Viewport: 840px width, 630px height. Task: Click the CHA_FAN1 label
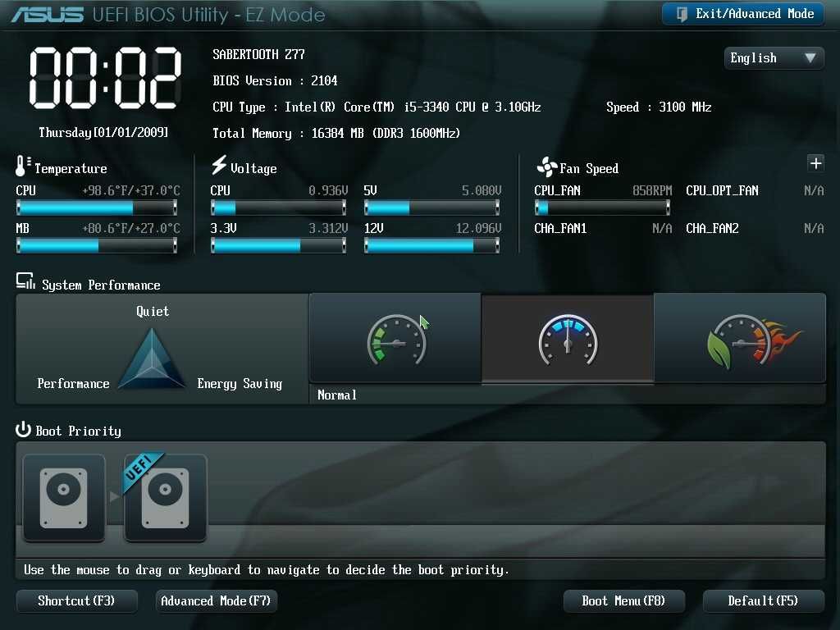click(x=560, y=229)
